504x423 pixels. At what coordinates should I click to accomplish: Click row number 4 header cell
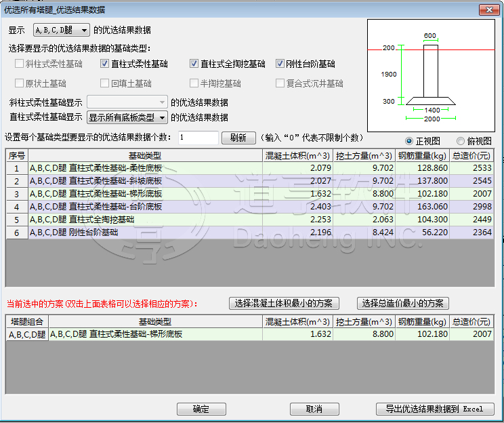click(17, 207)
